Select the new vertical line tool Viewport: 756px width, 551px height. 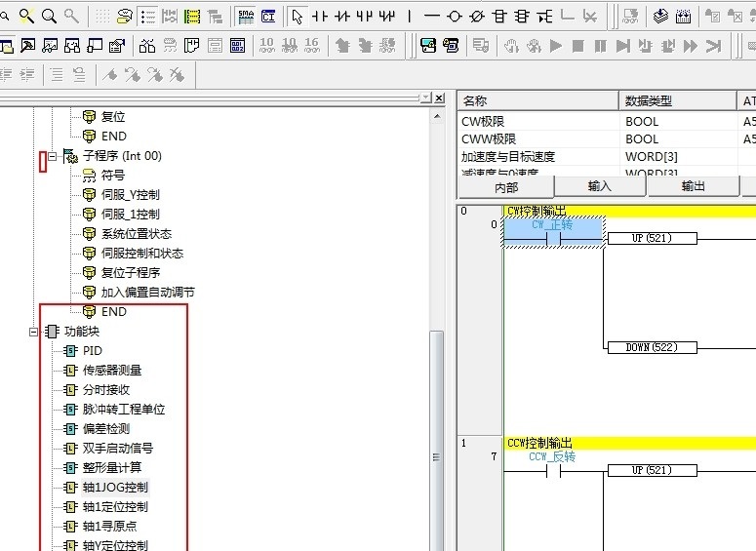point(410,17)
